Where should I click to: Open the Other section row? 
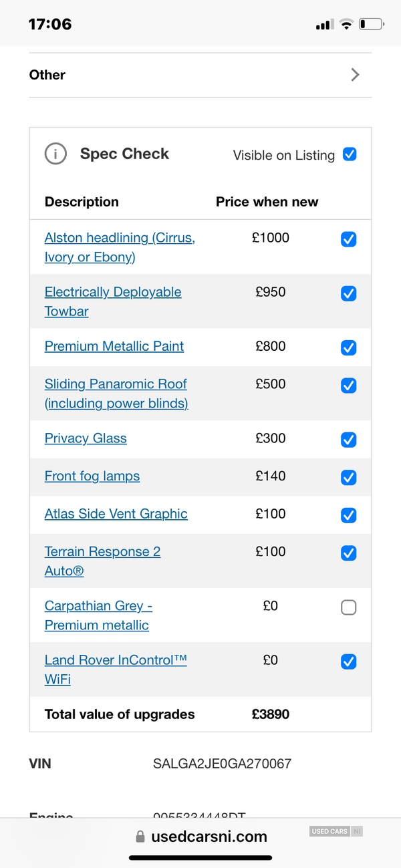pyautogui.click(x=200, y=75)
